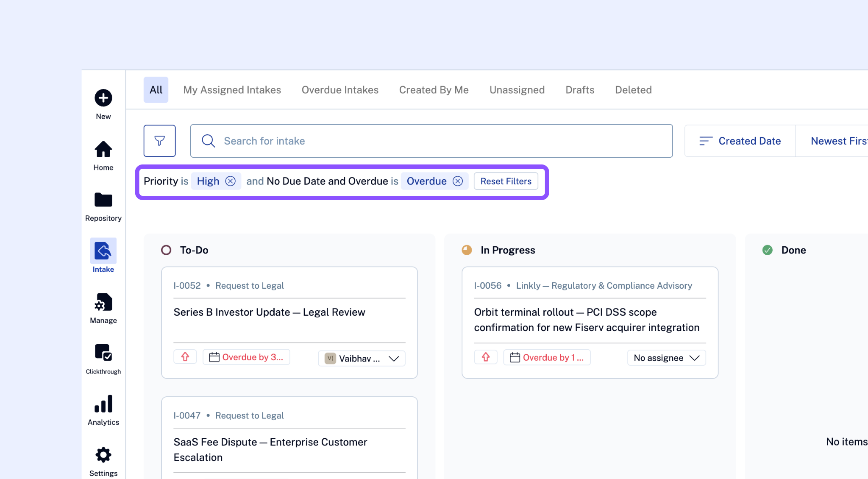
Task: Click the In Progress status icon
Action: pyautogui.click(x=467, y=250)
